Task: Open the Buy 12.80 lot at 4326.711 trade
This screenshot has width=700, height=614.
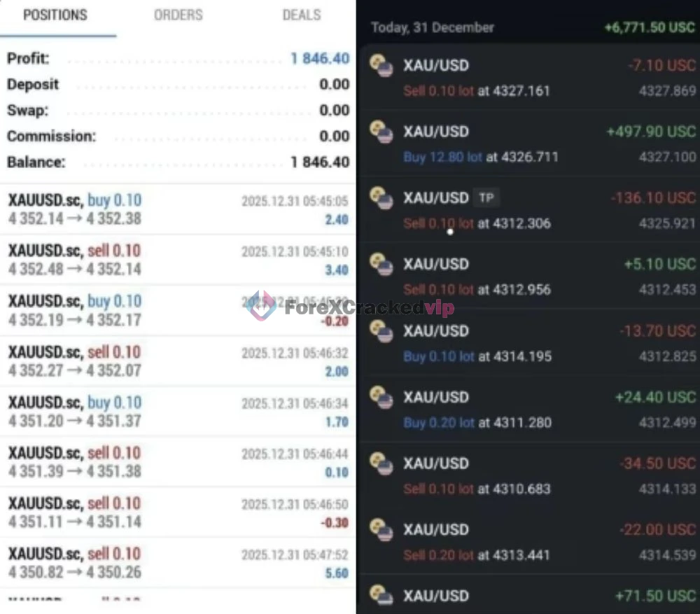Action: click(x=530, y=144)
